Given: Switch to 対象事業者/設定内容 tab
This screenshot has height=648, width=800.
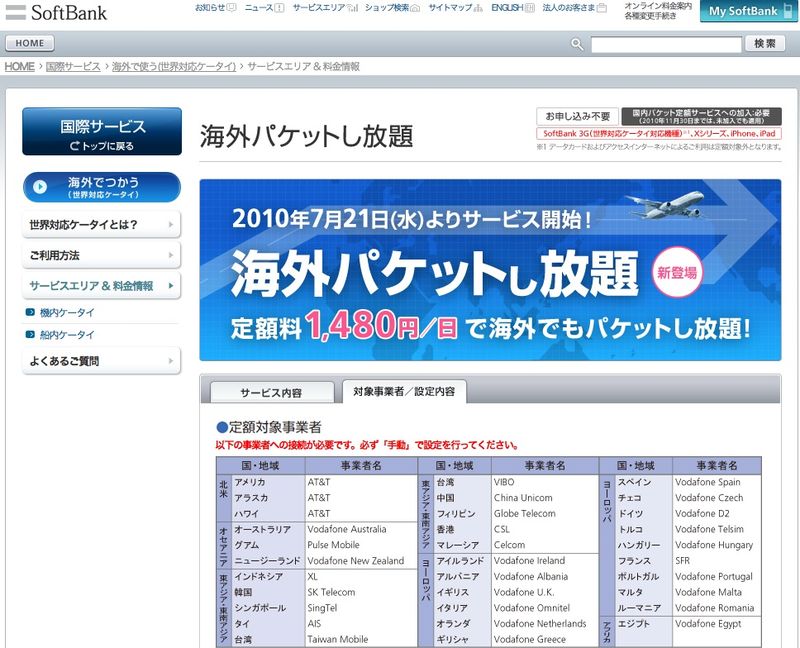Looking at the screenshot, I should [x=404, y=391].
